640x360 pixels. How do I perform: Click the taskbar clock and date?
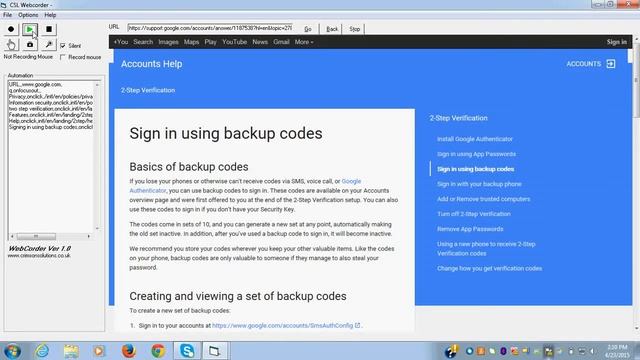click(x=617, y=351)
